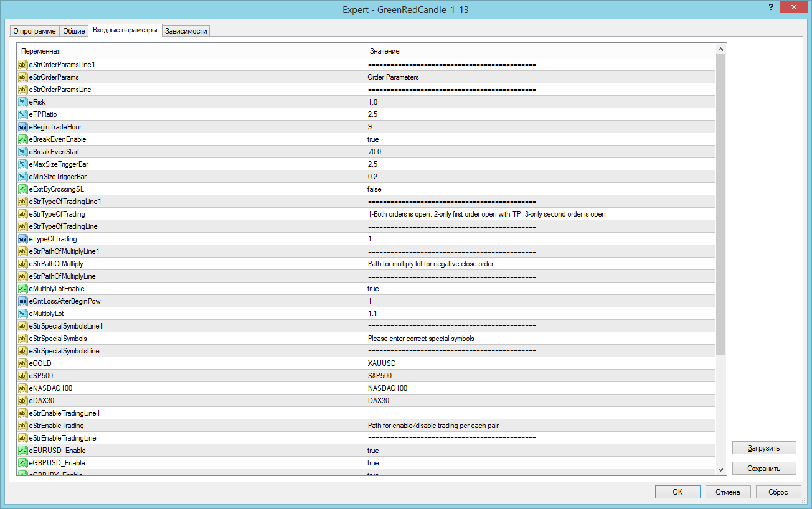Select the eDAX30 value cell

541,401
